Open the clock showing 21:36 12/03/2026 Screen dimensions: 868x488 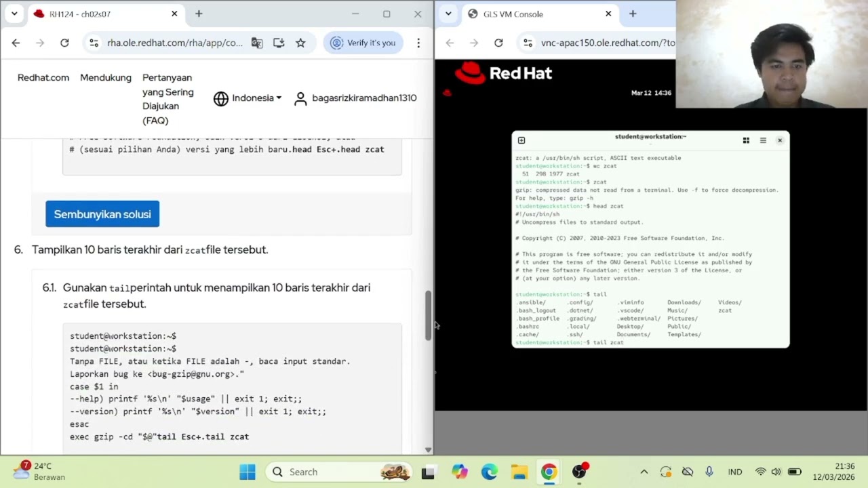835,472
